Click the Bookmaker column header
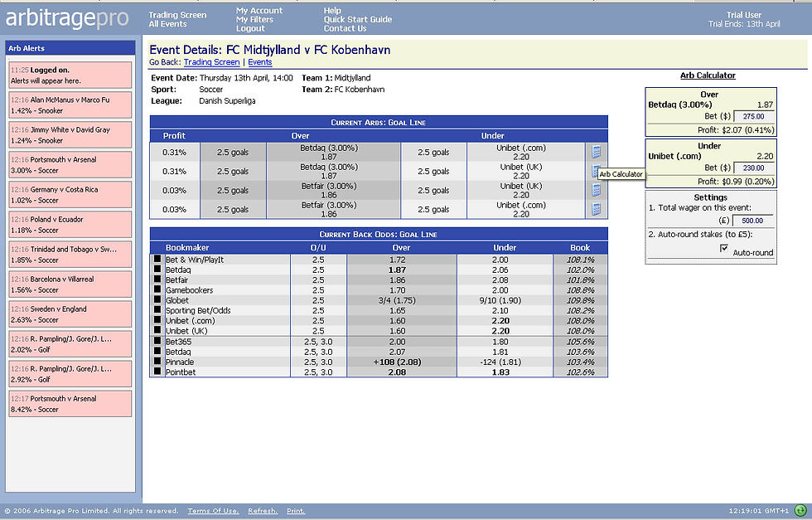Viewport: 812px width, 520px height. point(187,248)
